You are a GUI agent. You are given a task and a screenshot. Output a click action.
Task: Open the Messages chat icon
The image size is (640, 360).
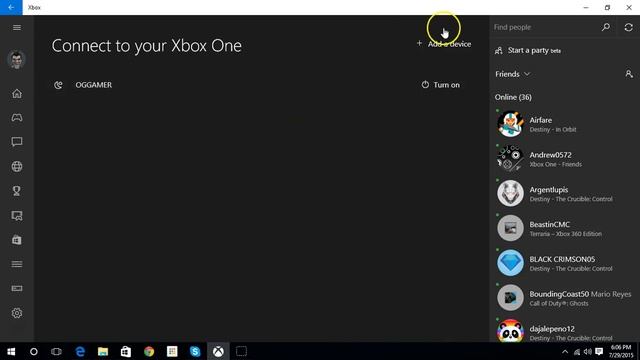tap(17, 142)
